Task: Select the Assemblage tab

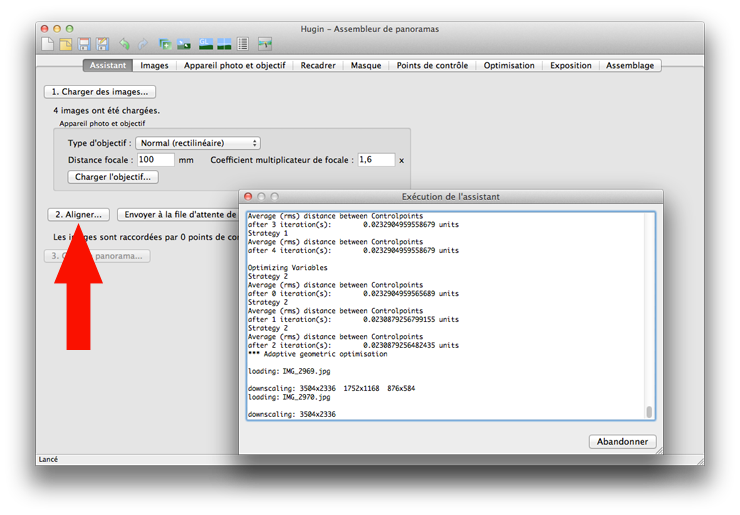Action: pos(630,66)
